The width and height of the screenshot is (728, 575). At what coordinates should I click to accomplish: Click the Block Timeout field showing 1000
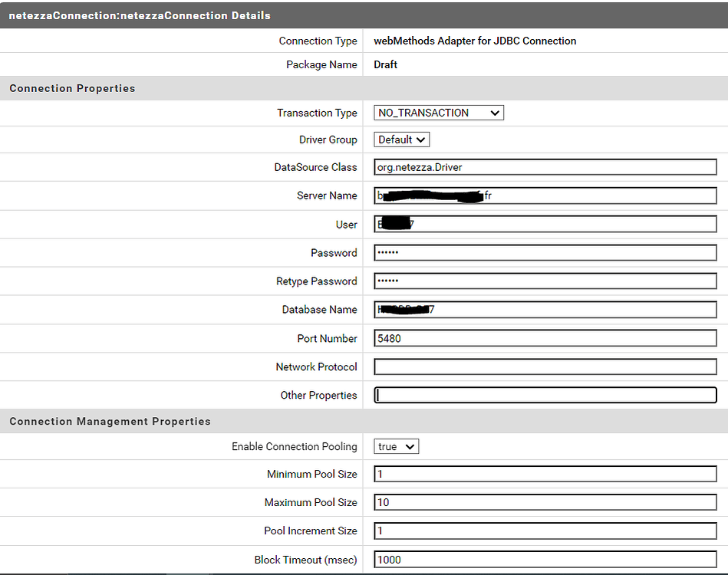pyautogui.click(x=545, y=560)
